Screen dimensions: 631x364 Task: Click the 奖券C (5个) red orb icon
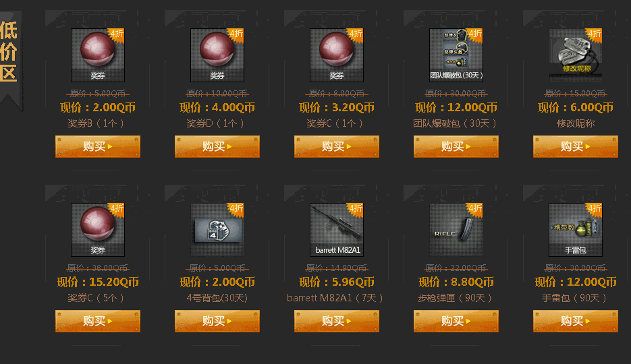click(x=98, y=230)
